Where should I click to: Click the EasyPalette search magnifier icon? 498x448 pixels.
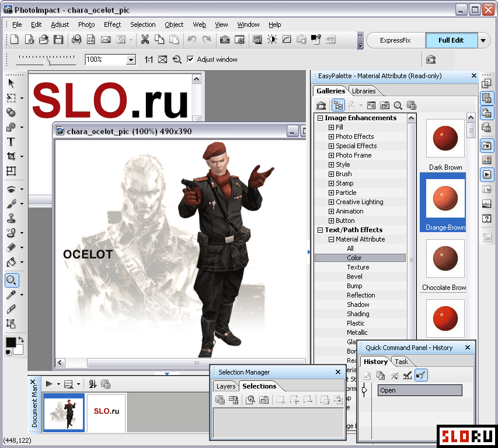[398, 106]
